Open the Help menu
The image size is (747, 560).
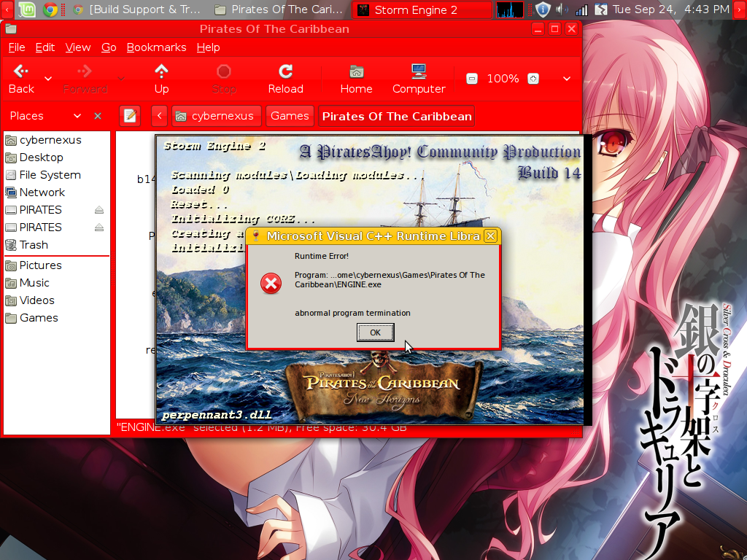[x=208, y=47]
